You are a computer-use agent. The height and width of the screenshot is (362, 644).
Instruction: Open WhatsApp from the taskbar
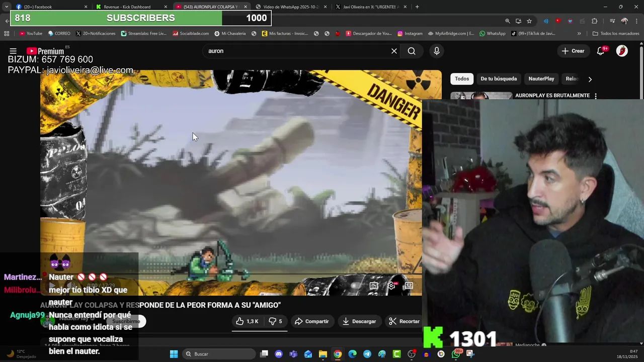pyautogui.click(x=456, y=354)
